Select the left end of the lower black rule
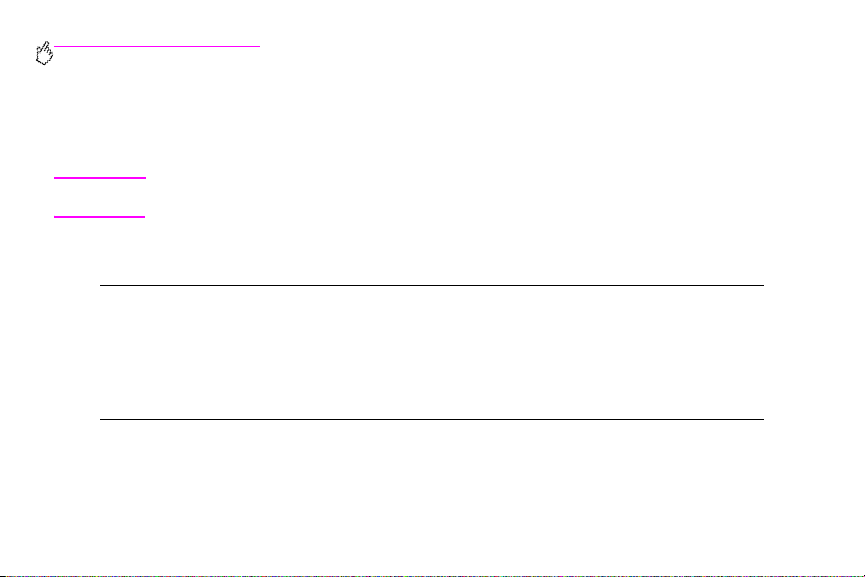This screenshot has width=865, height=577. click(x=102, y=419)
